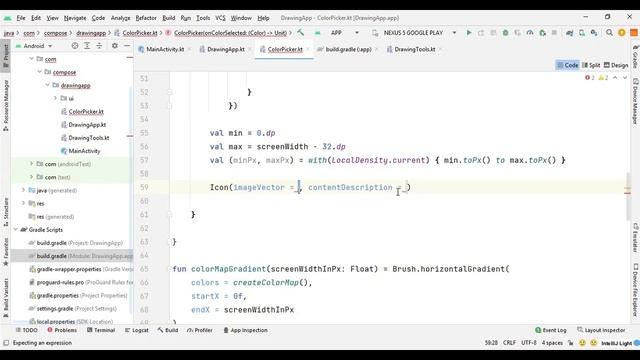The image size is (640, 360).
Task: Open the Refactor menu
Action: pos(146,18)
